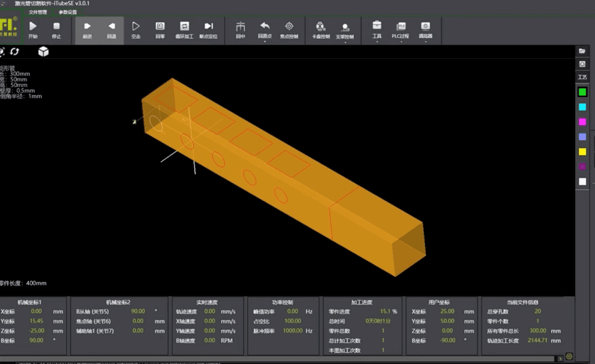
Task: Click the 3D cube view icon
Action: (x=43, y=51)
